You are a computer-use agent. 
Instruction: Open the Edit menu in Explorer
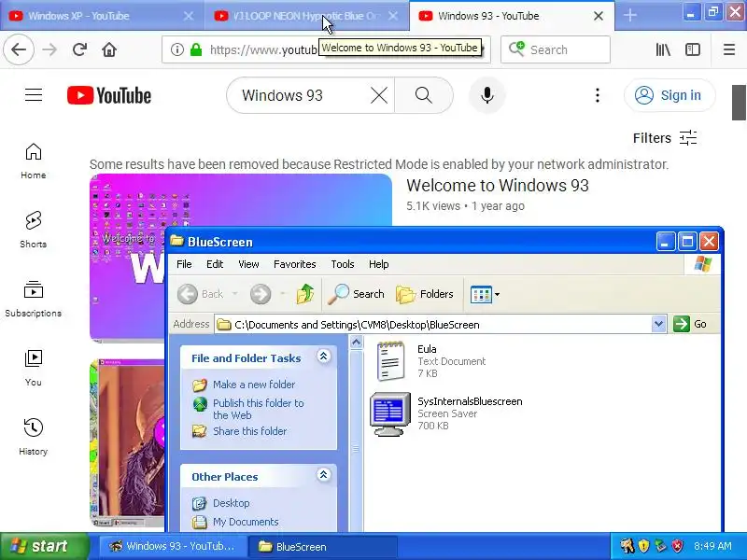tap(215, 264)
